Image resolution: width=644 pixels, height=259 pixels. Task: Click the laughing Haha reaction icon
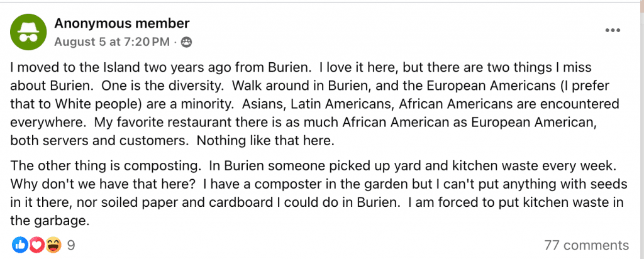pyautogui.click(x=53, y=245)
